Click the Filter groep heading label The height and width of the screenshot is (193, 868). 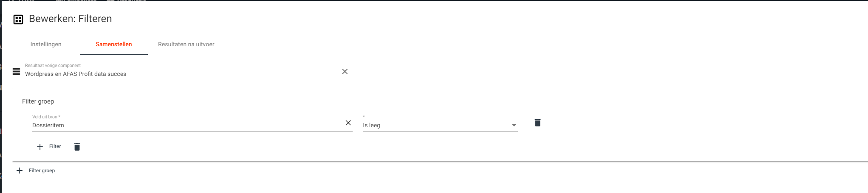click(38, 101)
